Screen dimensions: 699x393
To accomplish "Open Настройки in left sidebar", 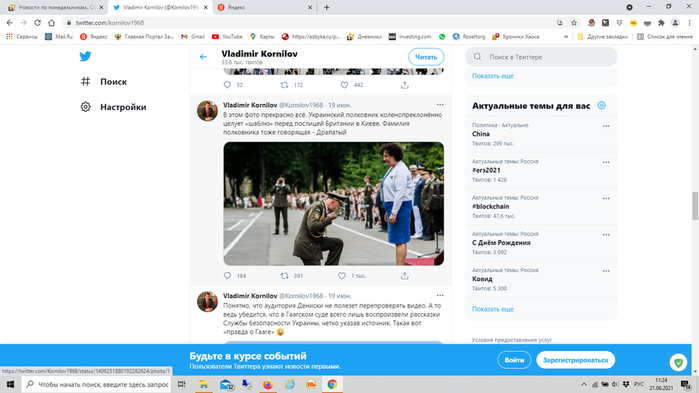I will click(x=113, y=107).
